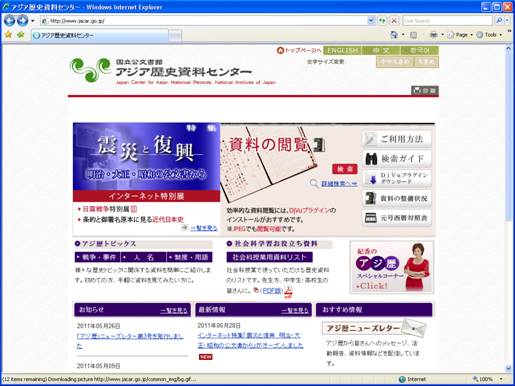Image resolution: width=515 pixels, height=386 pixels.
Task: Click the address bar with jacar.go.jp URL
Action: pos(204,21)
